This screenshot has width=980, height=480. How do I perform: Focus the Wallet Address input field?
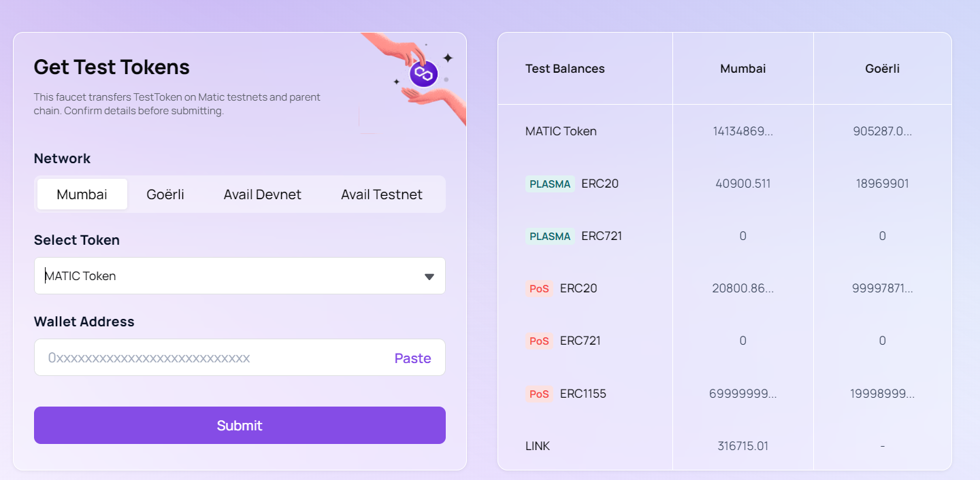click(x=211, y=358)
